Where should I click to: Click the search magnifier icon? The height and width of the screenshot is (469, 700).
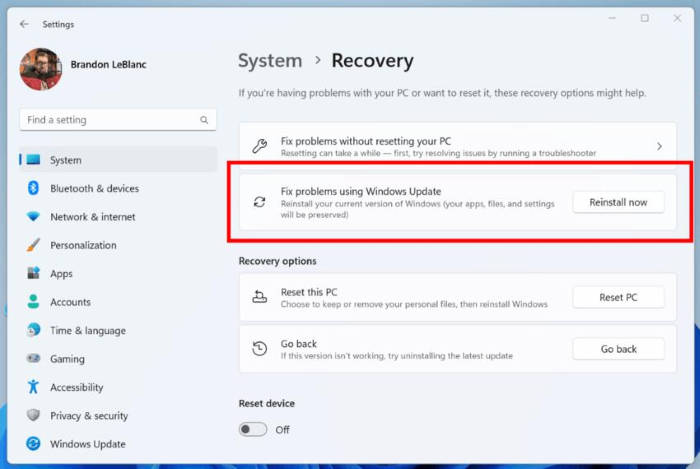click(204, 120)
